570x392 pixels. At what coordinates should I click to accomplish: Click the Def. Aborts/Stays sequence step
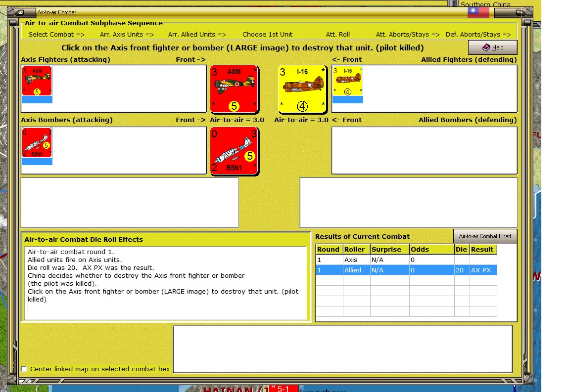[478, 35]
